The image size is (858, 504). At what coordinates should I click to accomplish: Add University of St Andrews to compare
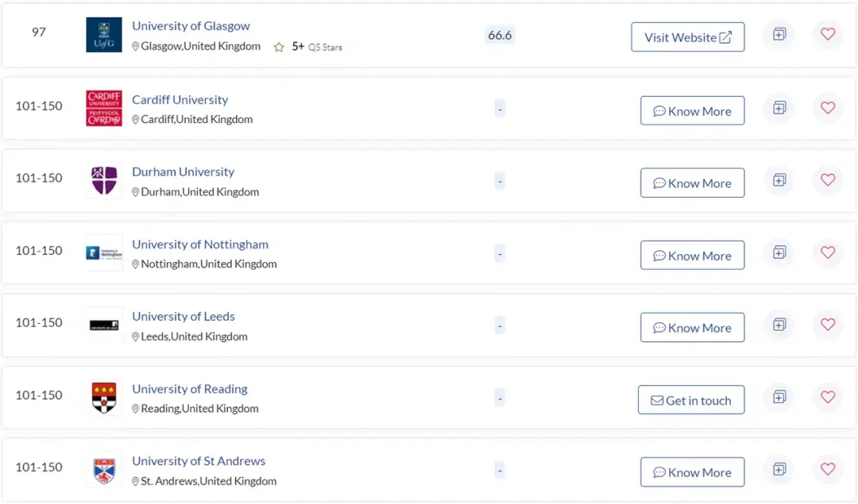(779, 470)
